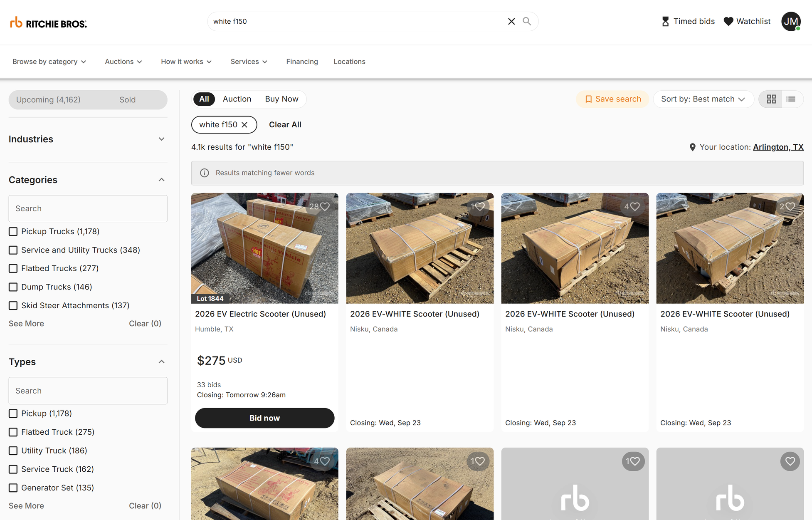Click See More under Categories
This screenshot has height=520, width=812.
(26, 324)
